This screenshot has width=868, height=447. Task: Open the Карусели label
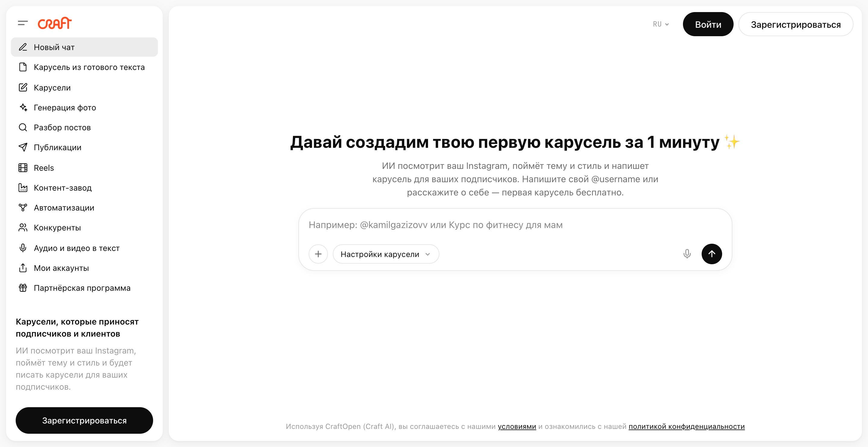(x=52, y=88)
